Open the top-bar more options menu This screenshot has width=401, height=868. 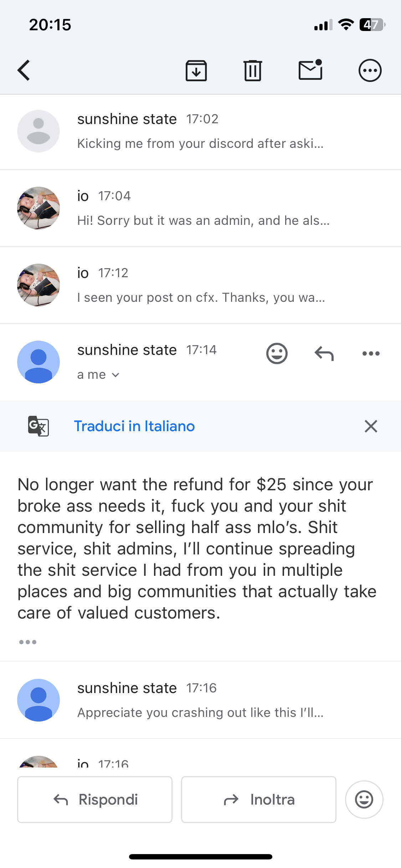pos(370,71)
